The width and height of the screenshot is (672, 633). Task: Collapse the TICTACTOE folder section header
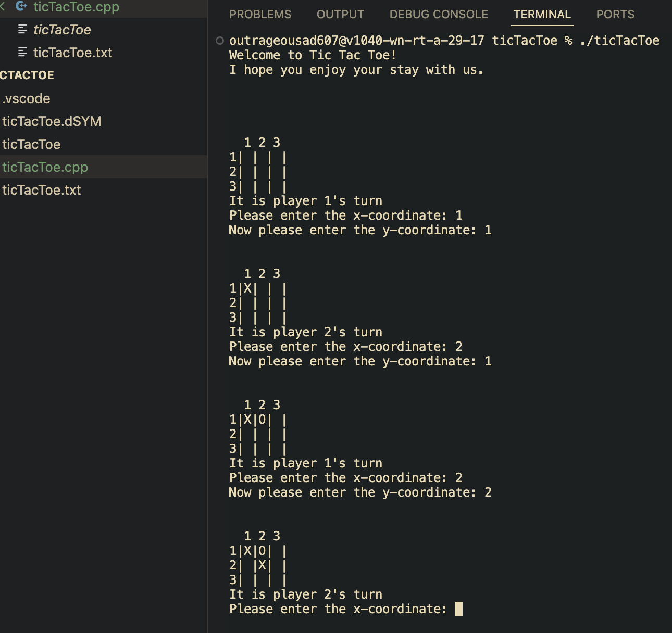tap(27, 75)
